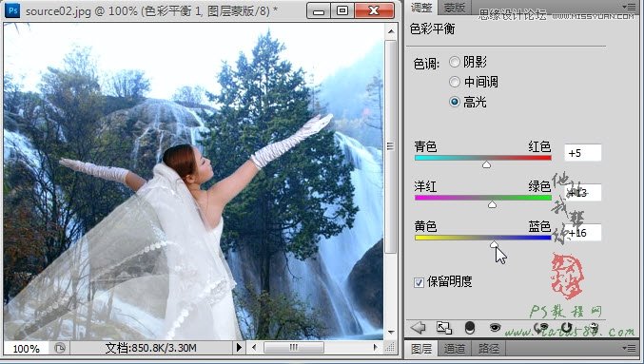Viewport: 644px width, 364px height.
Task: Click the window resize grip corner
Action: click(390, 348)
